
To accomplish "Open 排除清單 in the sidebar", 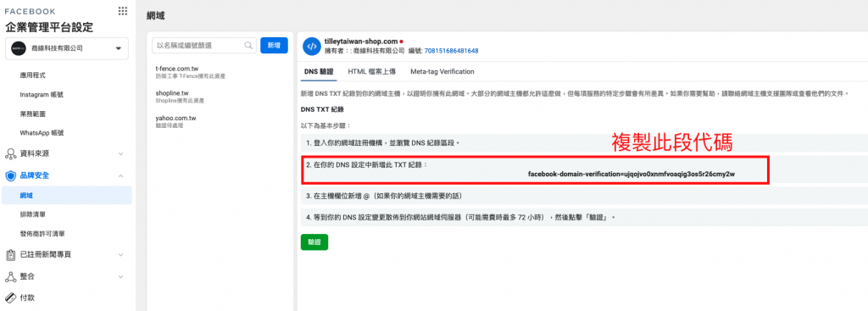I will [32, 214].
